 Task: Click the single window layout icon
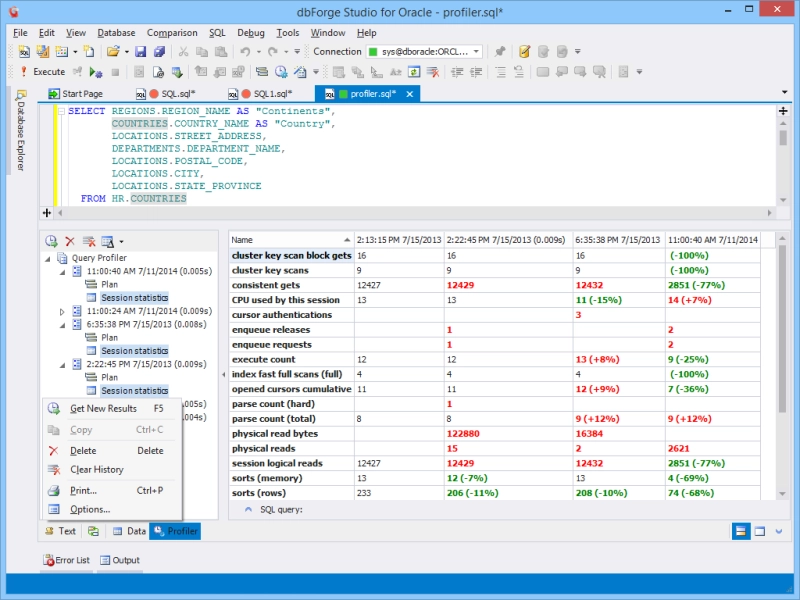coord(760,531)
